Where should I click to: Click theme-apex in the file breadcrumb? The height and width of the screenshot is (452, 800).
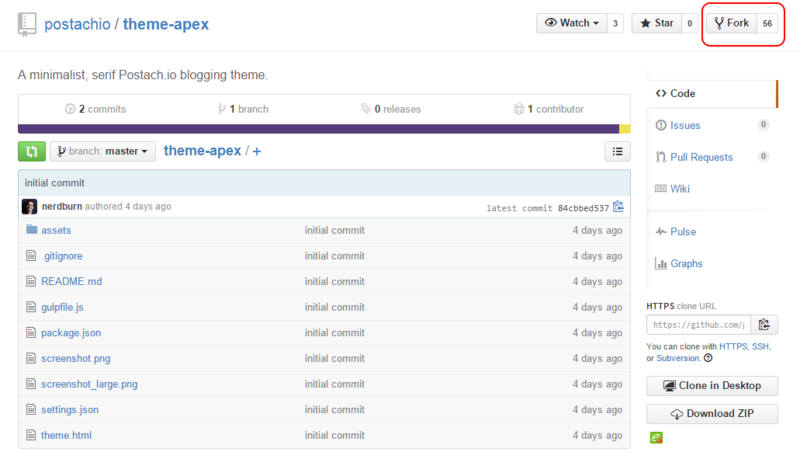point(202,151)
